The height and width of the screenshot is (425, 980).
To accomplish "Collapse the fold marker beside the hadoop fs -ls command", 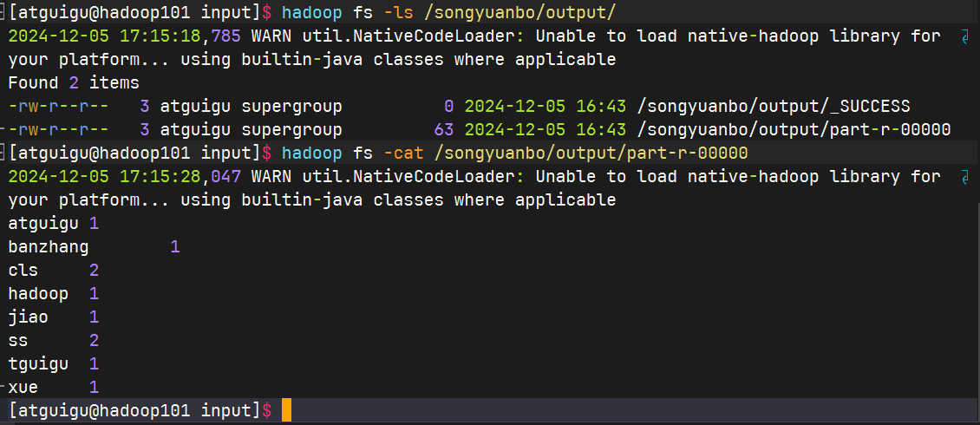I will tap(4, 13).
